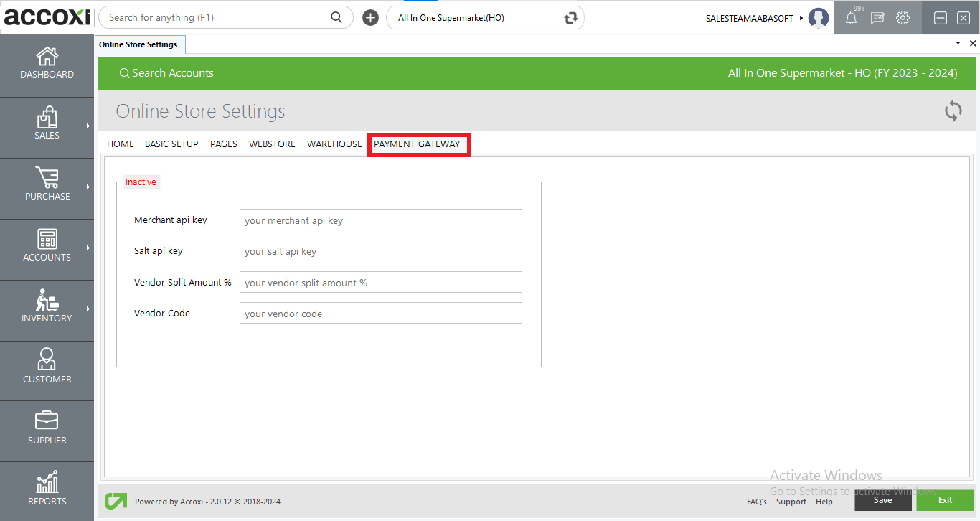This screenshot has height=521, width=980.
Task: Switch company using the switch icon
Action: tap(569, 17)
